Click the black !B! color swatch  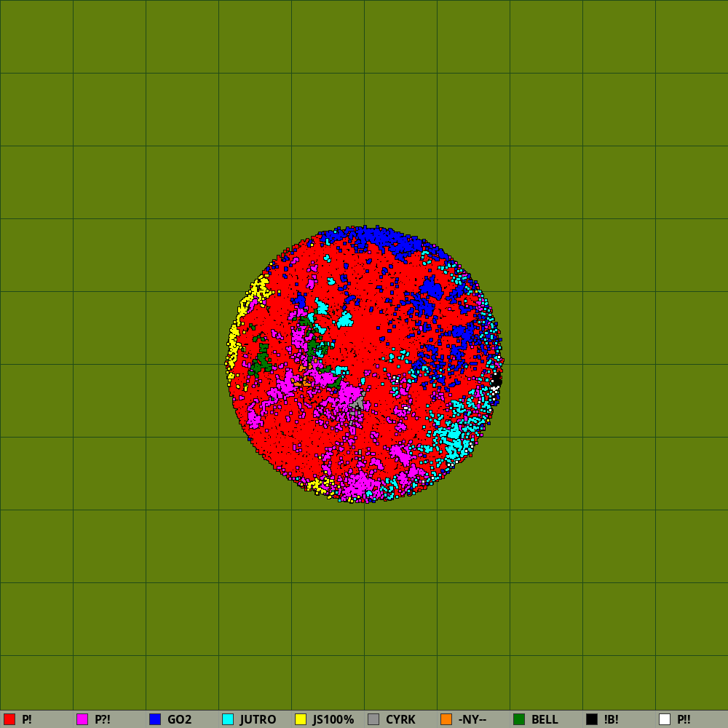pos(592,719)
